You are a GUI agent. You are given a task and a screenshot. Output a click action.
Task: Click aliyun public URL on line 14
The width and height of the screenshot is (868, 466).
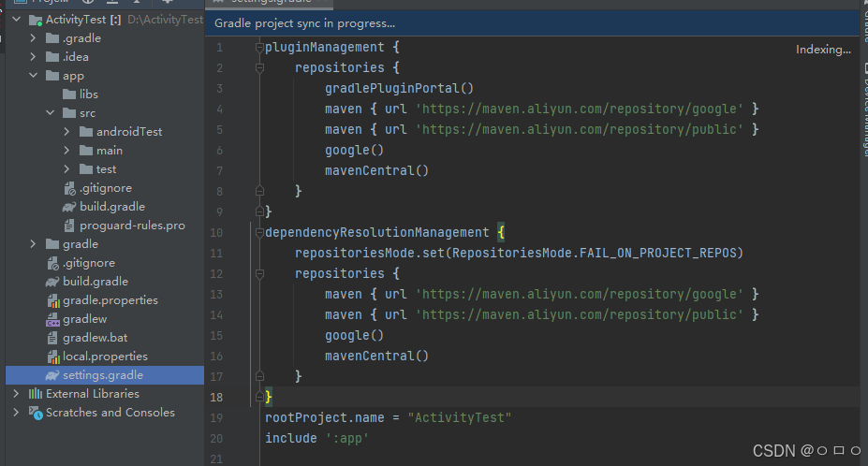[x=579, y=315]
